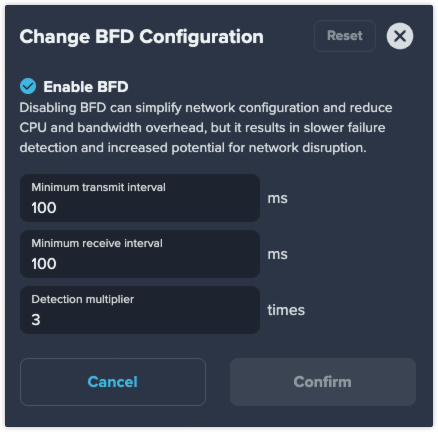Click the Change BFD Configuration title

click(x=141, y=36)
